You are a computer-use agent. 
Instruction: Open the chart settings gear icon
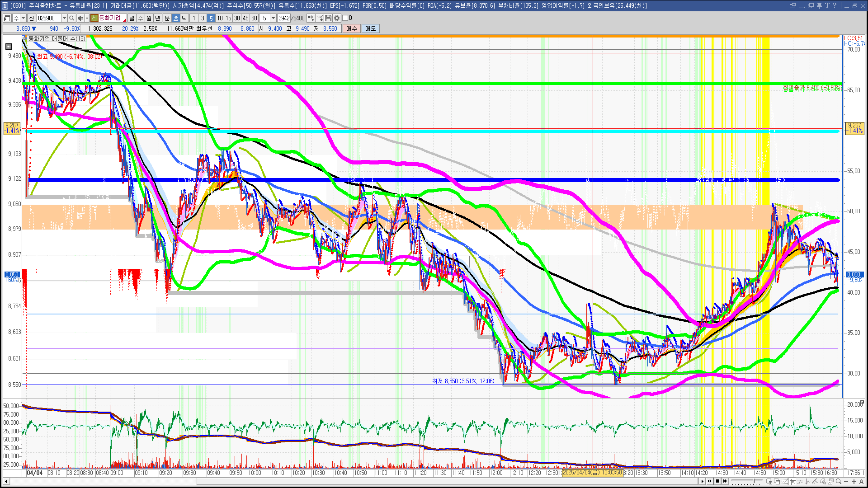click(x=337, y=18)
